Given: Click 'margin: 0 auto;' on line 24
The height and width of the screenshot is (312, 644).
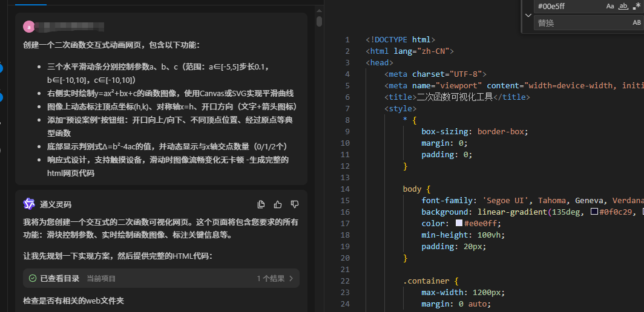Looking at the screenshot, I should 456,304.
